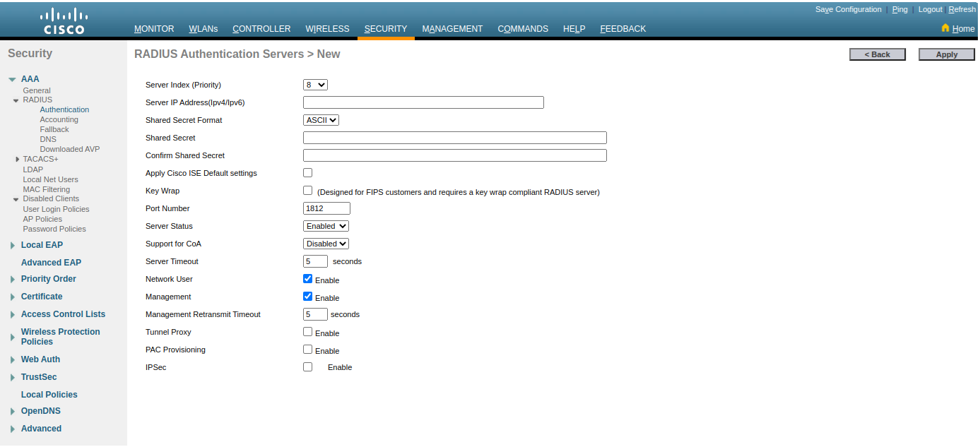The width and height of the screenshot is (980, 447).
Task: Open Support for CoA dropdown
Action: pyautogui.click(x=326, y=244)
